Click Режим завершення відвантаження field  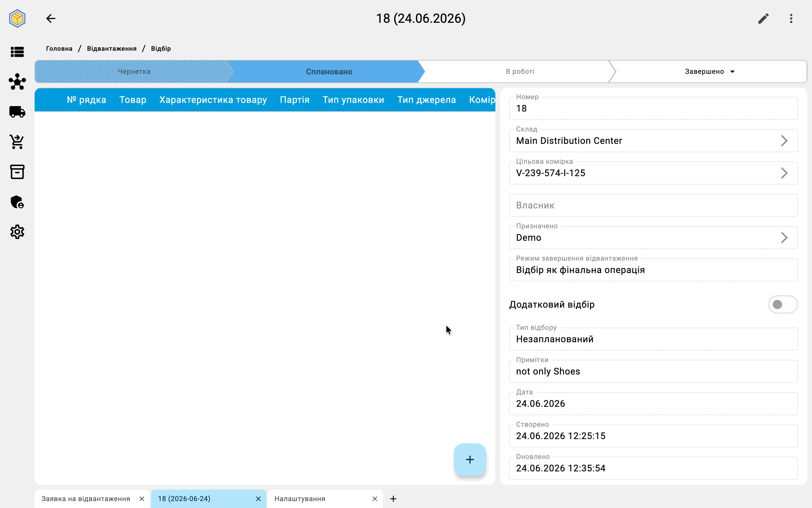point(653,270)
